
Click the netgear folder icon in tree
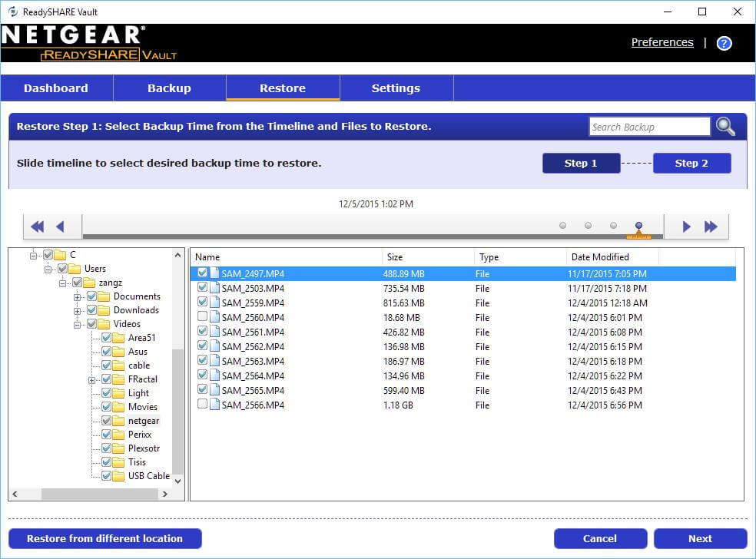pos(119,421)
